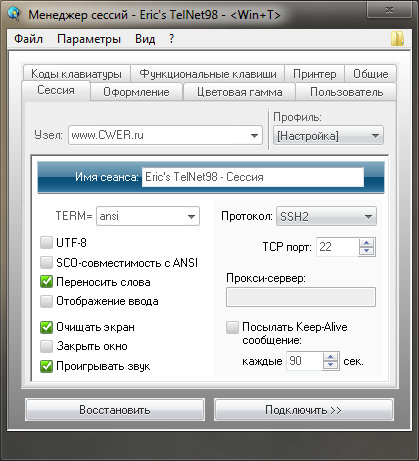This screenshot has width=419, height=461.
Task: Click the Keep-Alive seconds field
Action: click(304, 361)
